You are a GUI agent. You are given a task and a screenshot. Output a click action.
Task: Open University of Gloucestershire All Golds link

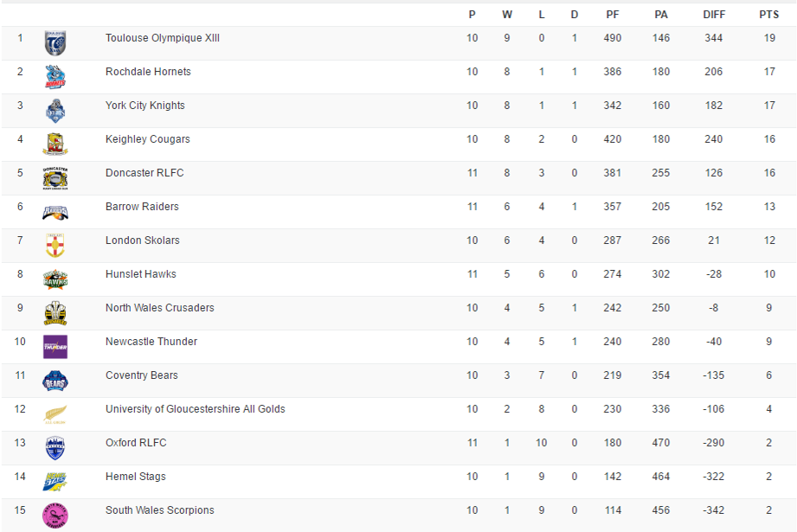coord(195,409)
